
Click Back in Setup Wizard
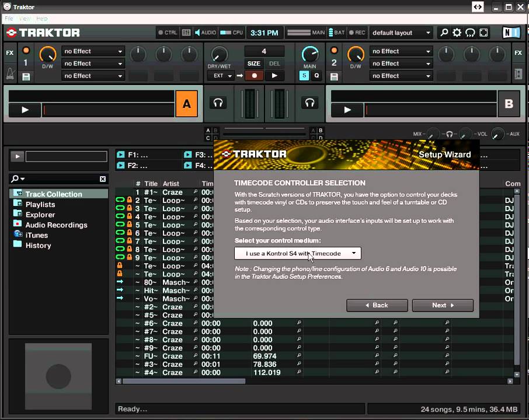point(377,306)
